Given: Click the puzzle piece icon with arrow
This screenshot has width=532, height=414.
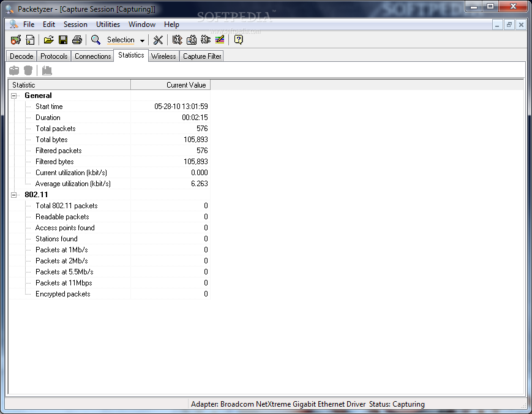Looking at the screenshot, I should pos(177,40).
